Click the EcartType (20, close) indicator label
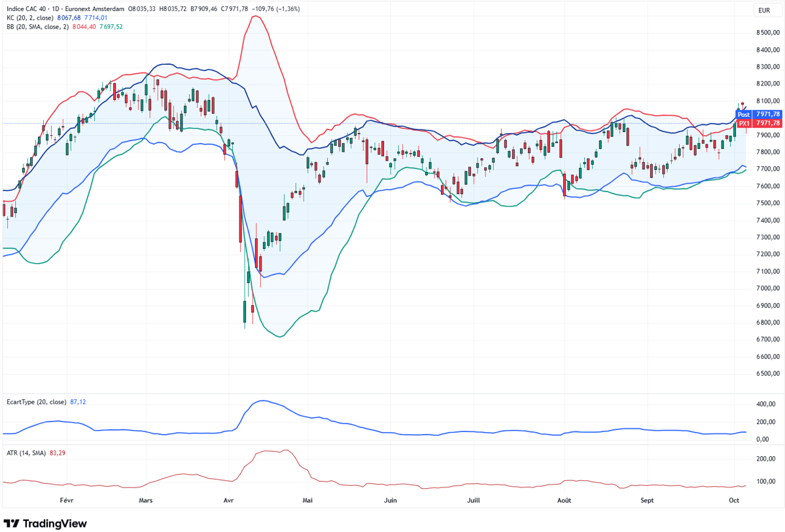Image resolution: width=785 pixels, height=532 pixels. (36, 402)
